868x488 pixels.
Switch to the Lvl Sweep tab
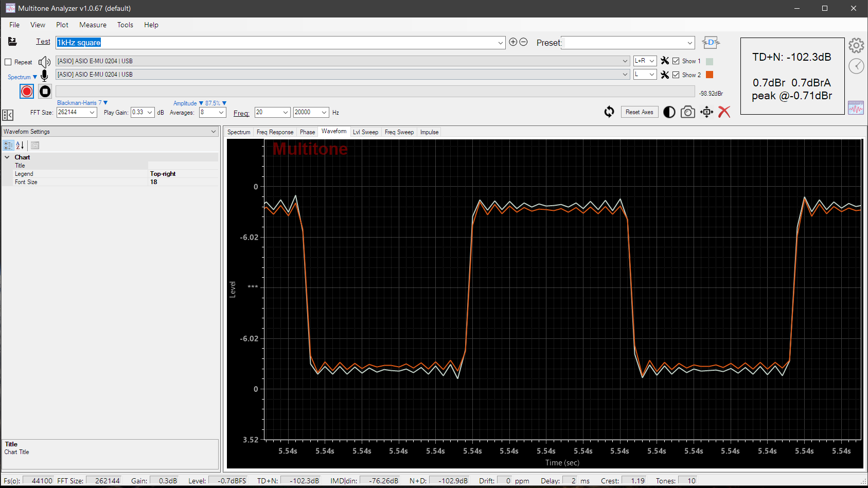(x=365, y=132)
